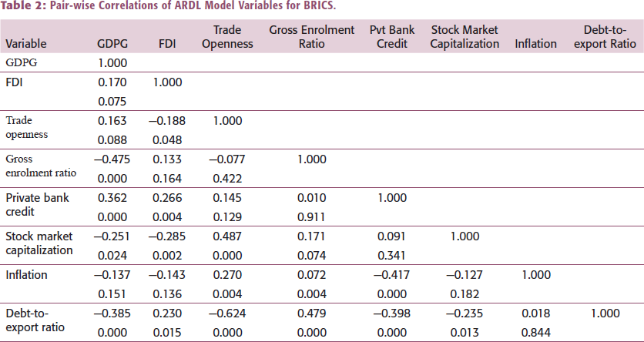Select the Pvt Bank Credit column header

pos(392,37)
